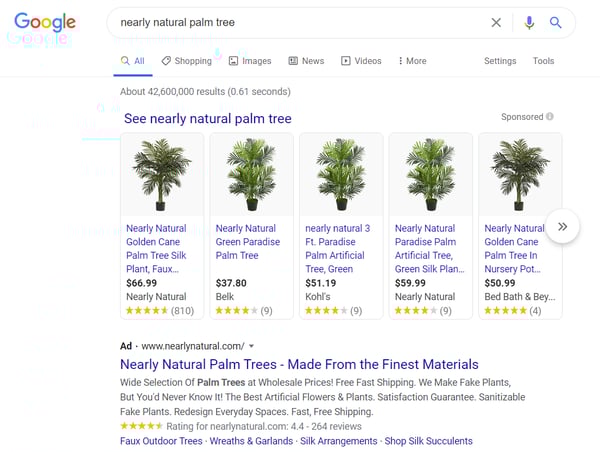
Task: Click the Google logo
Action: (45, 21)
